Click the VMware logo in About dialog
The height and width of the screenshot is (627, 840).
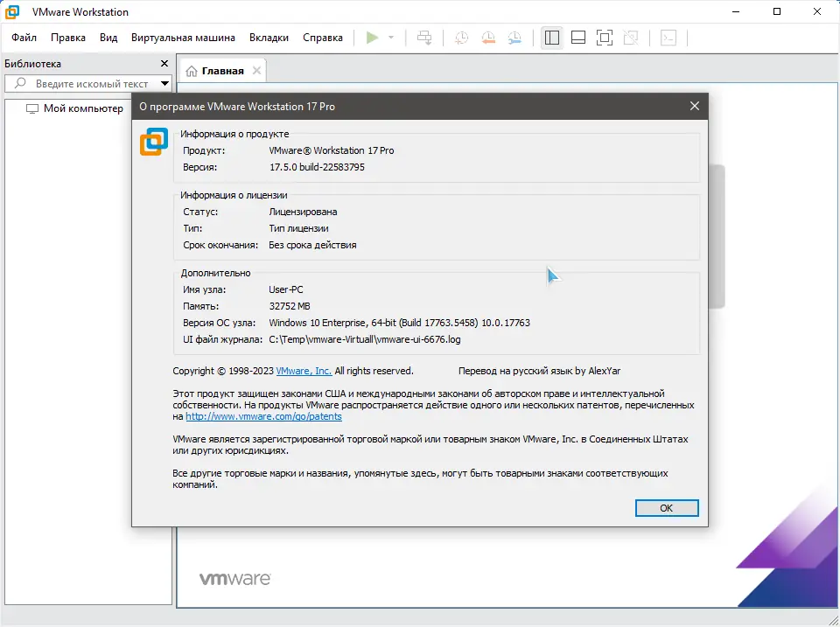pos(154,142)
